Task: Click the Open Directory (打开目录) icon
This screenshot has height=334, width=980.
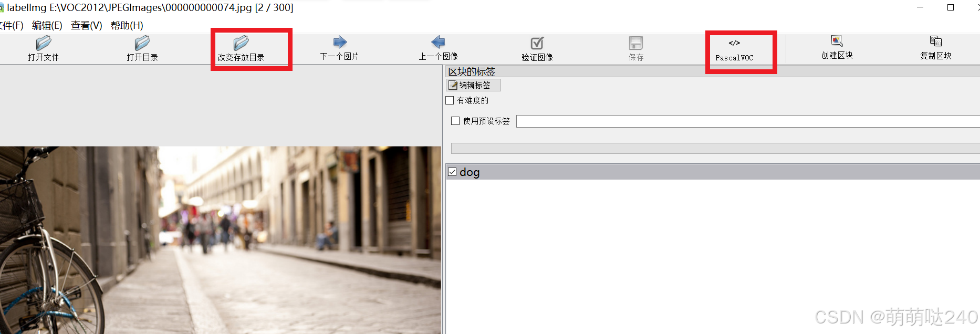Action: tap(142, 44)
